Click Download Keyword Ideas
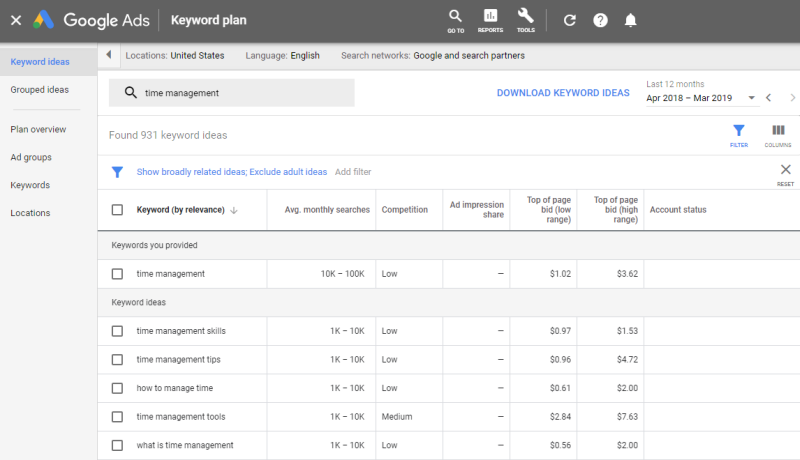This screenshot has width=800, height=460. coord(563,93)
